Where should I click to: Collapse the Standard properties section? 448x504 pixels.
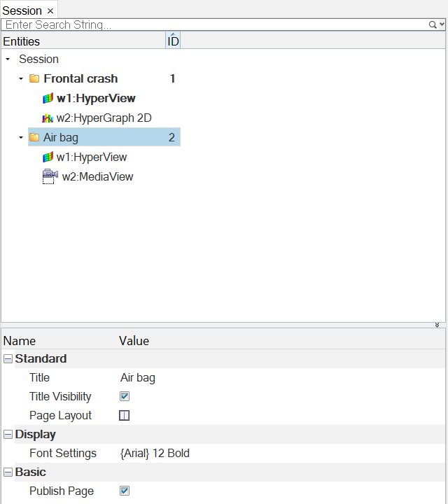tap(8, 359)
